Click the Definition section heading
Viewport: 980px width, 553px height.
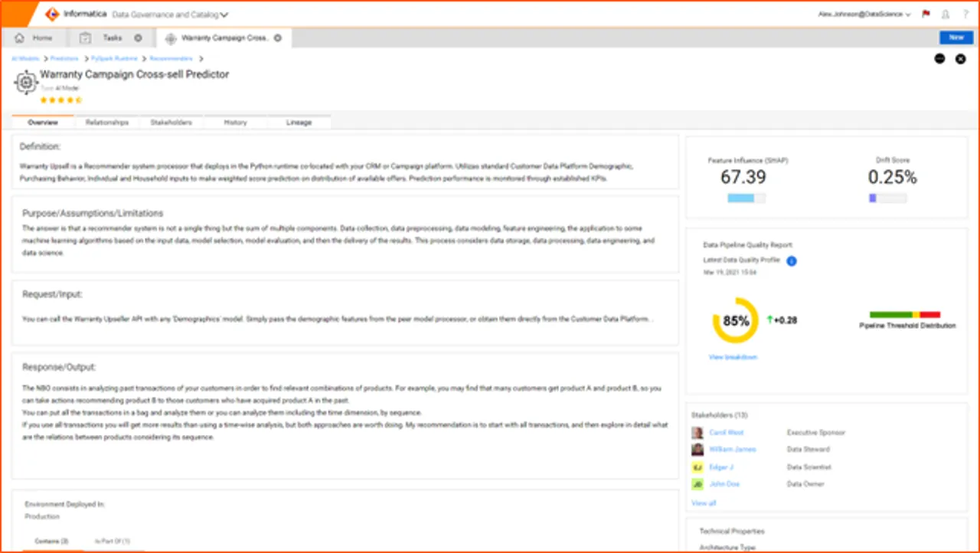(40, 146)
